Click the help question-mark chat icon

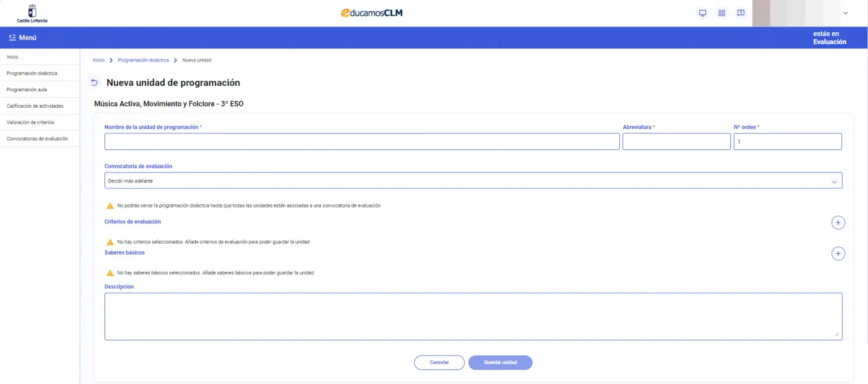click(741, 13)
